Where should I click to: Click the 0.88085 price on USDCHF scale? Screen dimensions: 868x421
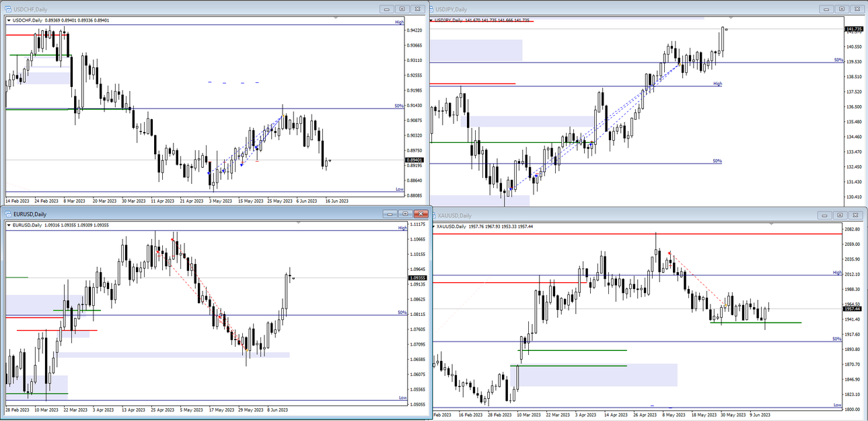(415, 195)
